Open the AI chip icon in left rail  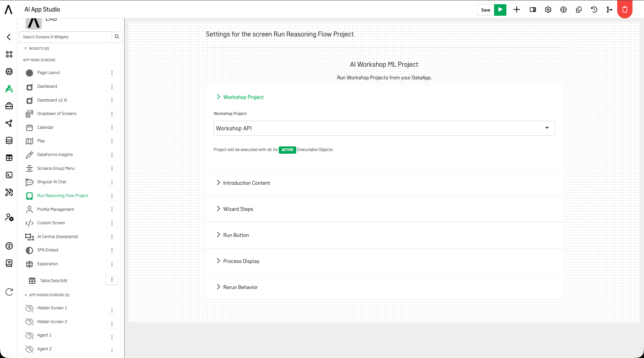coord(9,71)
